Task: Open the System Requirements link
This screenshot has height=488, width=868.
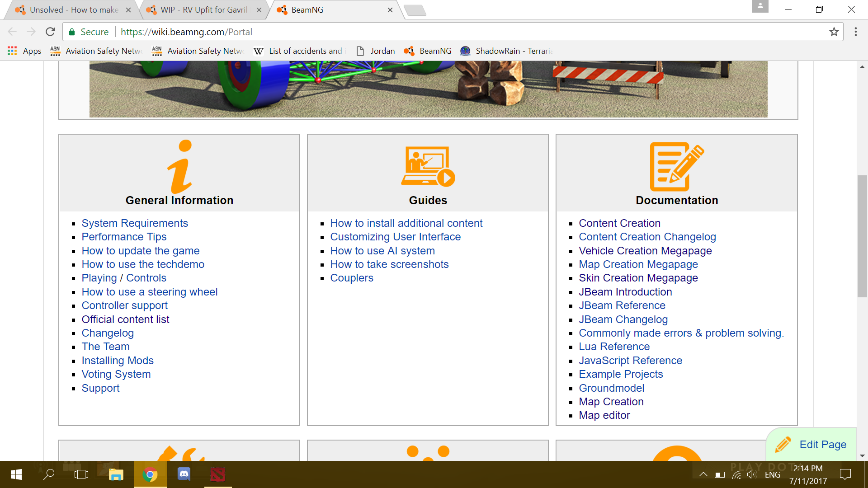Action: (134, 223)
